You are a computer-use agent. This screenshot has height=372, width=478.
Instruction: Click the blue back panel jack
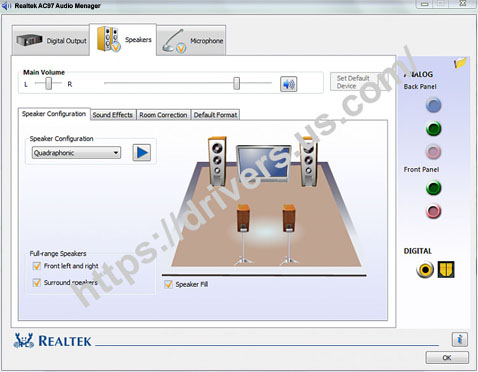click(433, 105)
